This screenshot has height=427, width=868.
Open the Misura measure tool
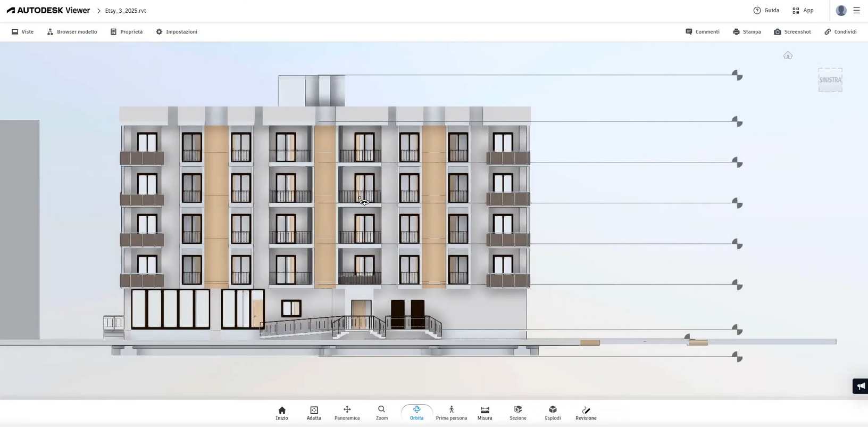click(485, 413)
